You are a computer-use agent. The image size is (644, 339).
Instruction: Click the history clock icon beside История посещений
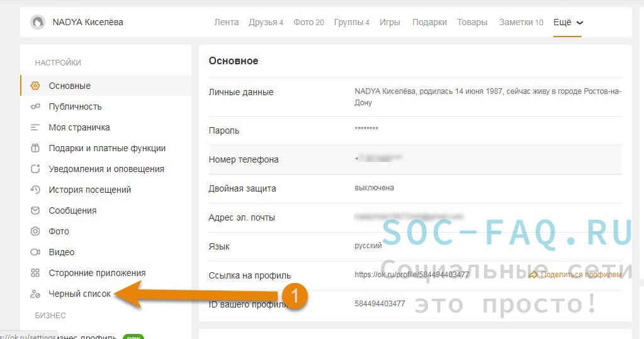(x=35, y=190)
